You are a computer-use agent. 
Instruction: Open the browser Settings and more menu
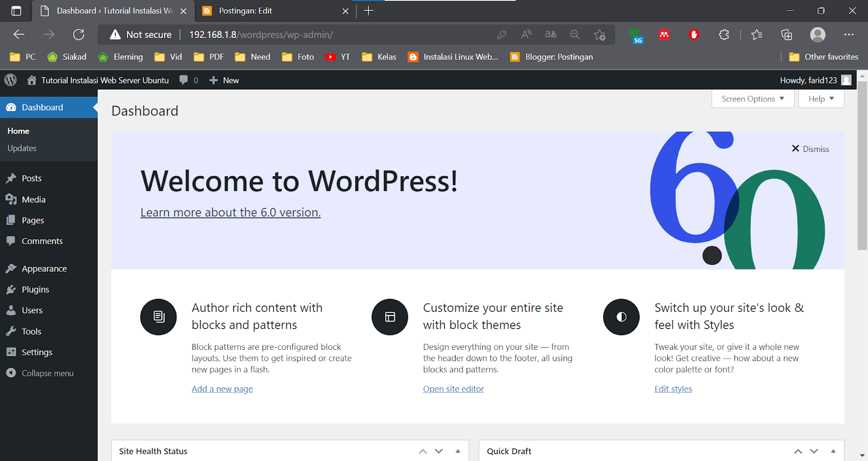click(x=849, y=35)
